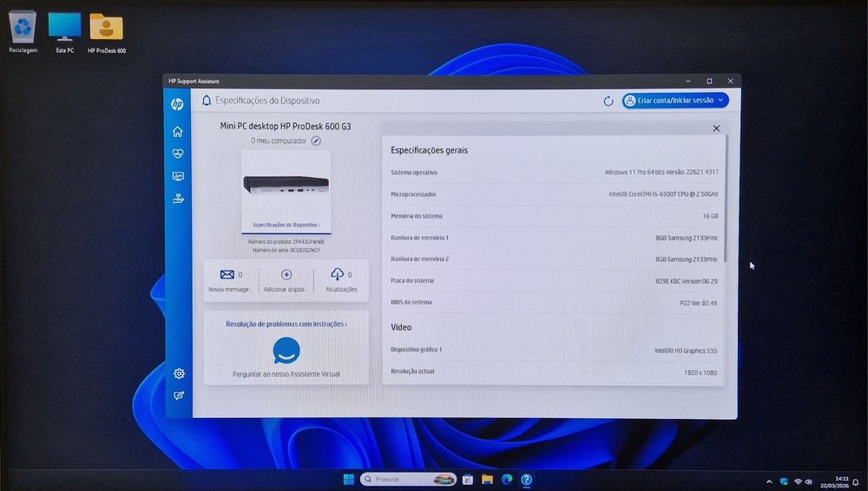Click the 'Sistema operativo' Windows 11 Pro value
This screenshot has width=868, height=491.
pyautogui.click(x=661, y=172)
